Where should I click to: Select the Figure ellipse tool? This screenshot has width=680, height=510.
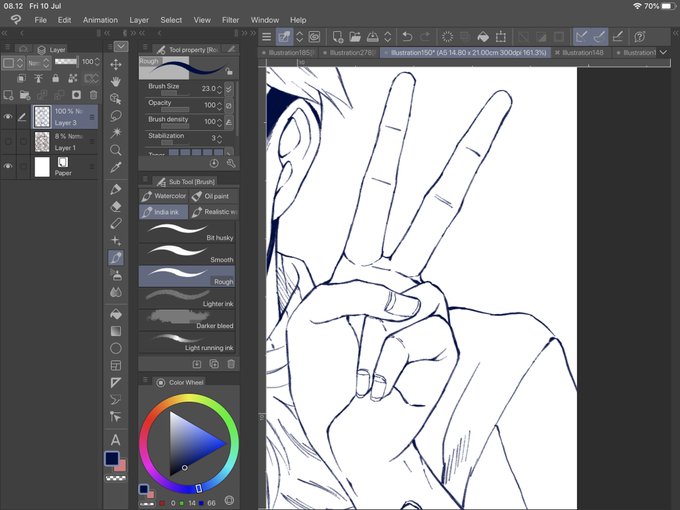click(116, 348)
